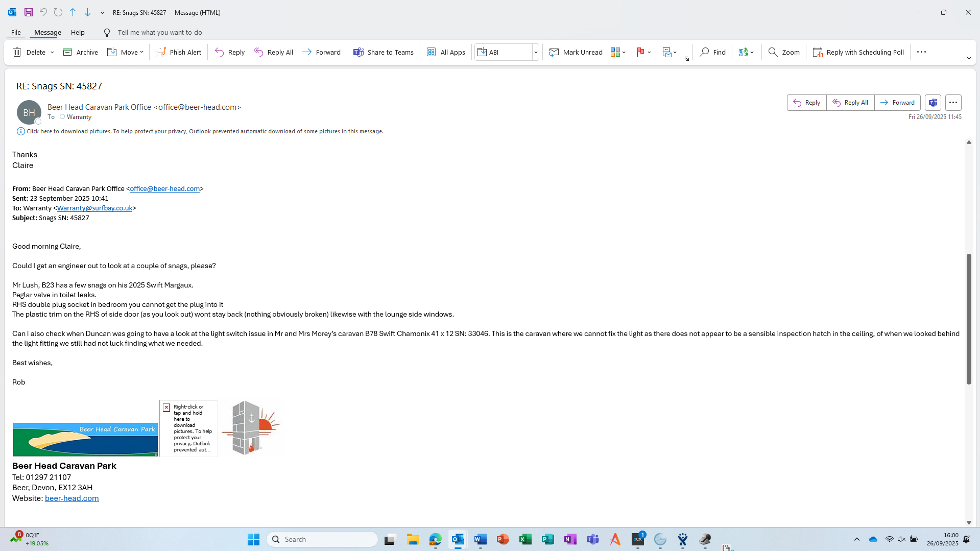
Task: Open Adobe Acrobat from the taskbar
Action: coord(615,539)
